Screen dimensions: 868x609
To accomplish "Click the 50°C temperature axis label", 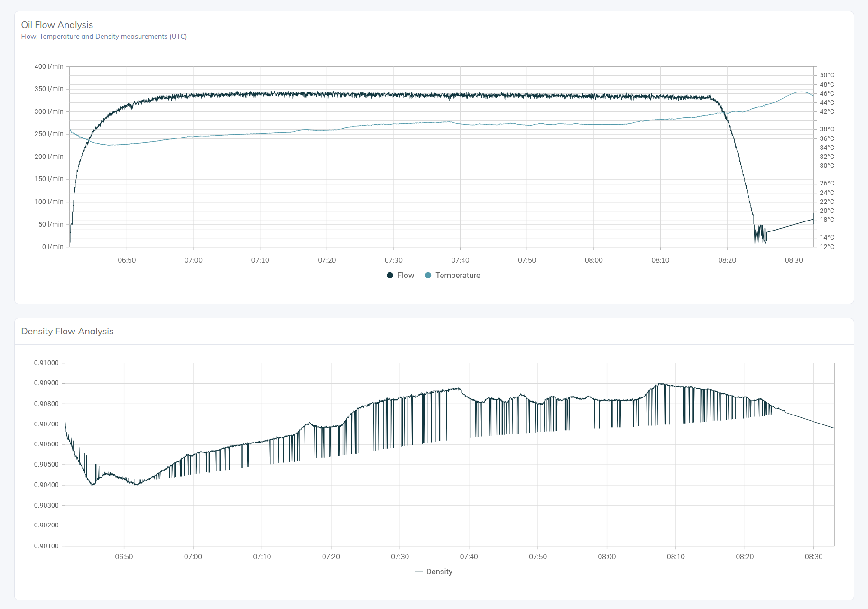I will click(x=827, y=75).
